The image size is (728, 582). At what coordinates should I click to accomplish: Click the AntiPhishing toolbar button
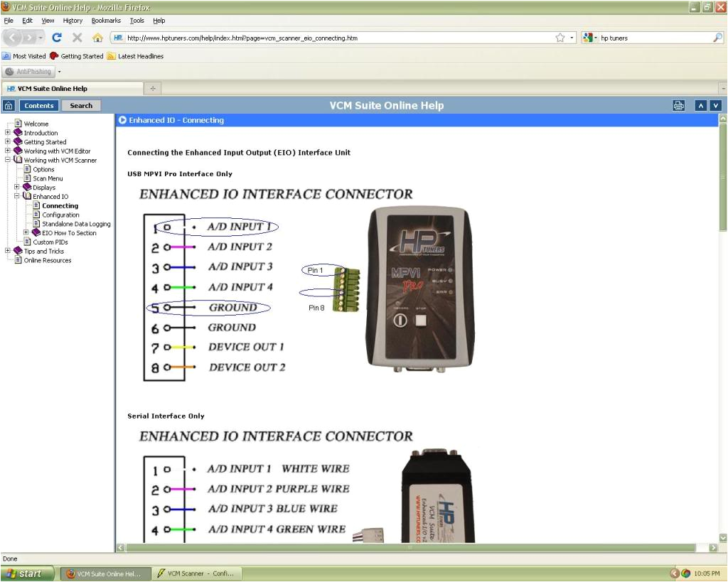click(x=30, y=71)
